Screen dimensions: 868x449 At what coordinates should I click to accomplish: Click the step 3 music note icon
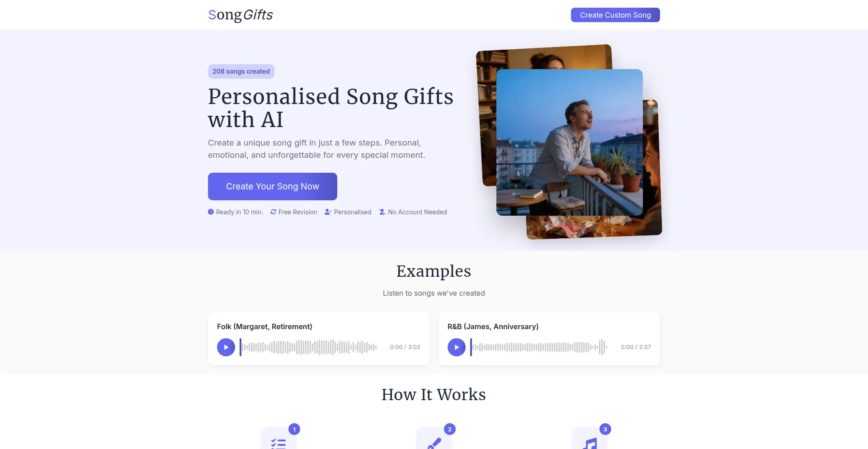coord(590,443)
